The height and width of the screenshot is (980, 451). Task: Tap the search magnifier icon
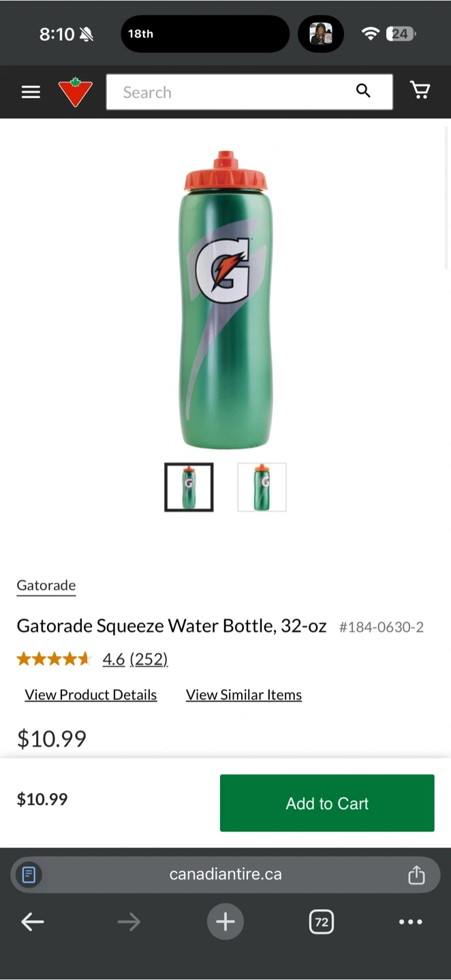[x=363, y=91]
